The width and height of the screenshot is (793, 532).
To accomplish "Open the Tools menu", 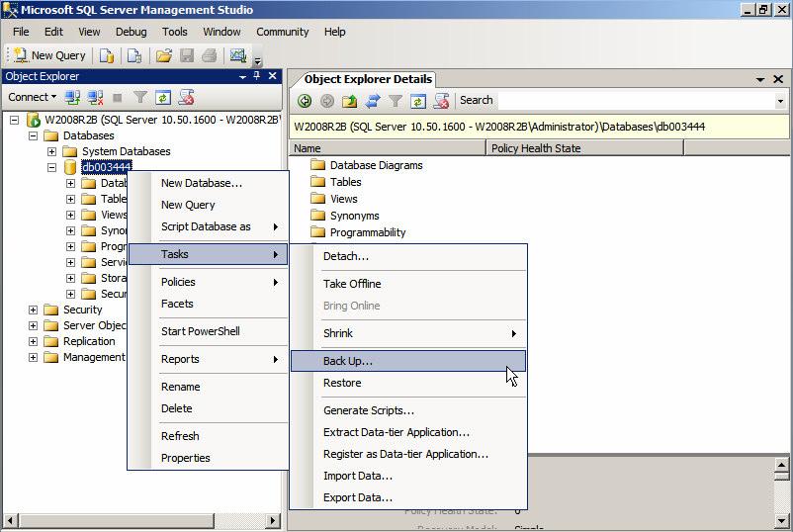I will click(174, 32).
